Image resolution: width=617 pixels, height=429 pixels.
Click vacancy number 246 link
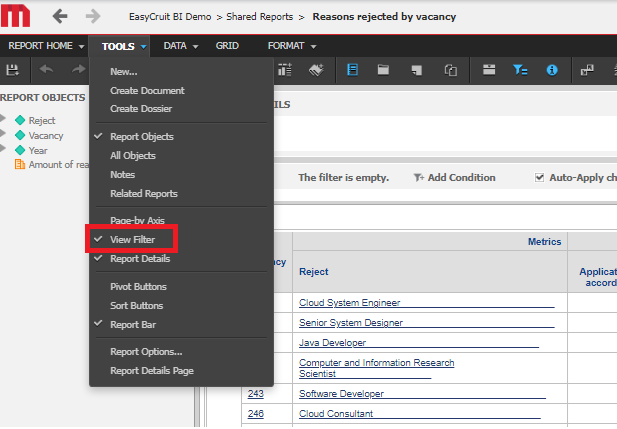point(255,414)
